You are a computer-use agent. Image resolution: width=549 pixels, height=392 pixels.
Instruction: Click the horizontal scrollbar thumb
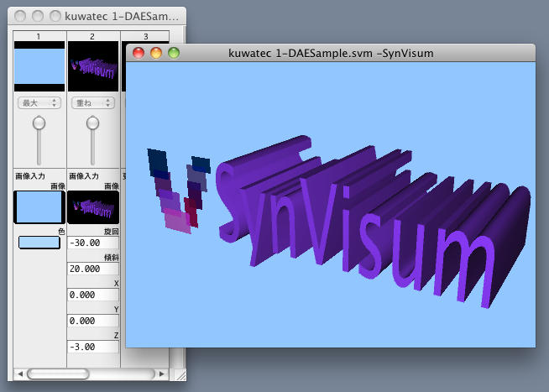57,374
